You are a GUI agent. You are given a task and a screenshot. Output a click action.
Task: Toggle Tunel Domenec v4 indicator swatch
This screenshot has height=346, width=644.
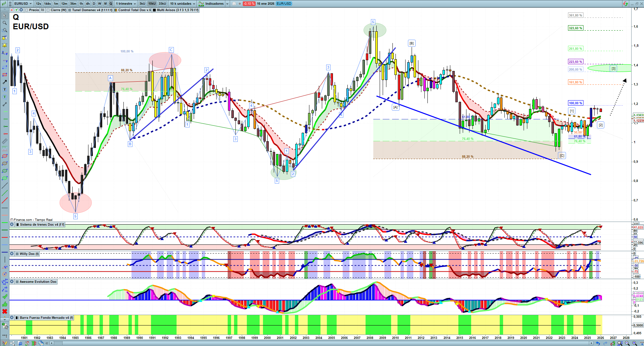point(70,10)
